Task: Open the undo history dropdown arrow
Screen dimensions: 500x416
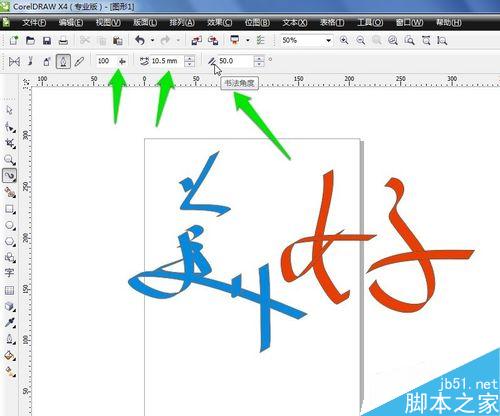Action: [x=152, y=41]
